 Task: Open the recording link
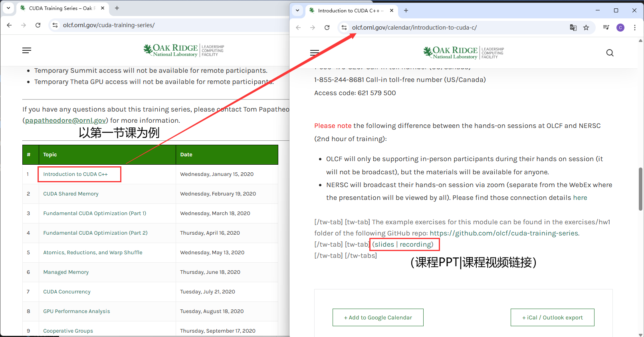415,245
